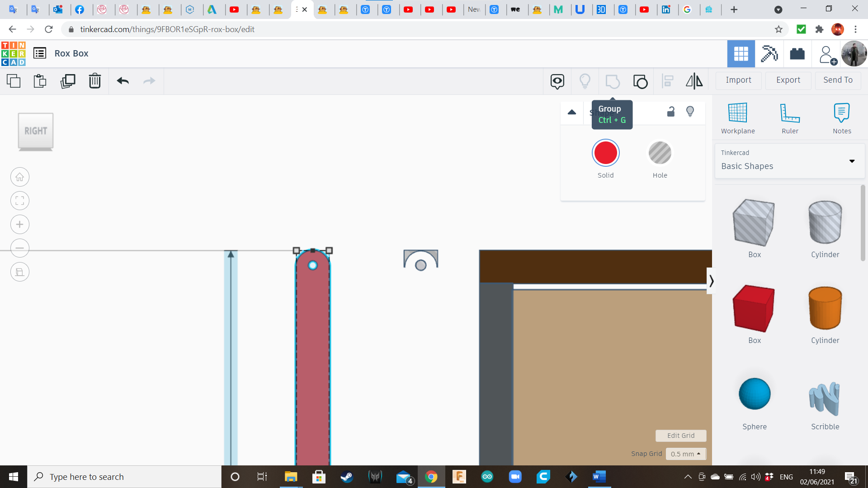Set the shape to Hole
Viewport: 868px width, 488px height.
pyautogui.click(x=660, y=153)
